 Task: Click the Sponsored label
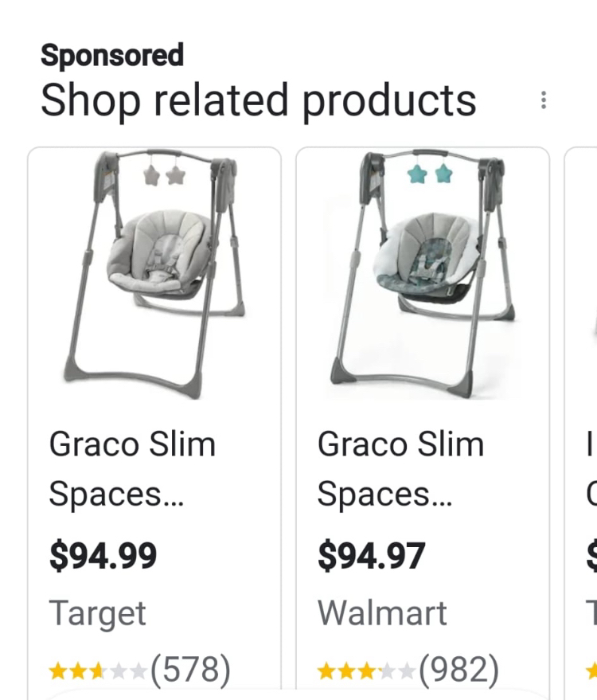(x=113, y=54)
